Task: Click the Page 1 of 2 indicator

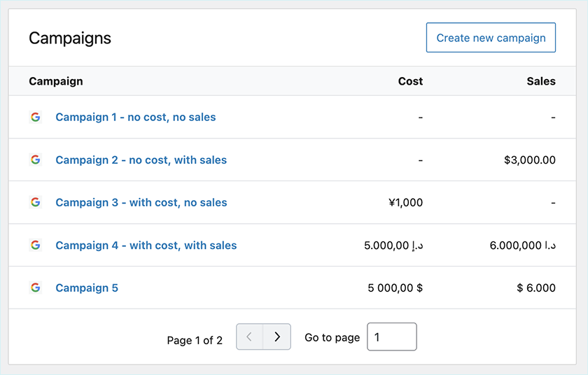Action: tap(195, 341)
